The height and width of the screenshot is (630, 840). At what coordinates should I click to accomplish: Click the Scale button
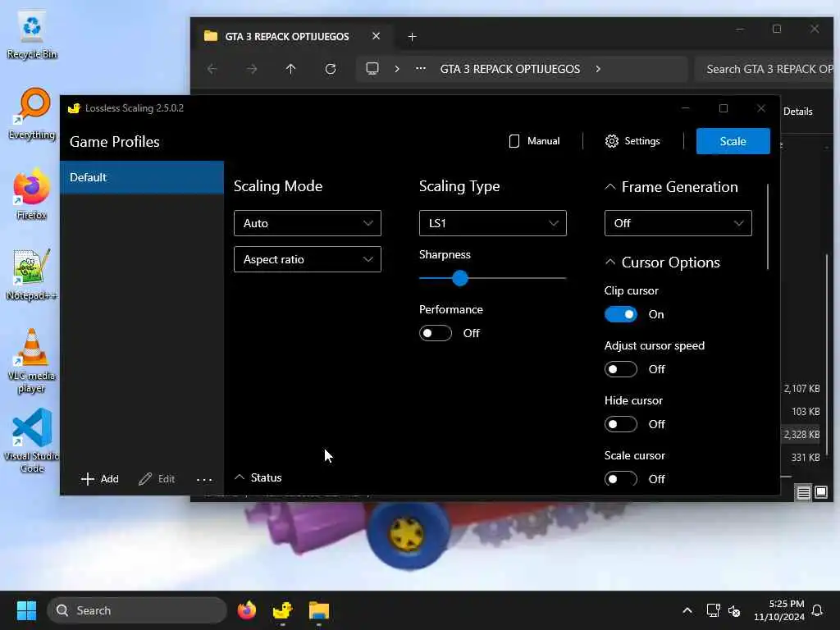(x=733, y=141)
